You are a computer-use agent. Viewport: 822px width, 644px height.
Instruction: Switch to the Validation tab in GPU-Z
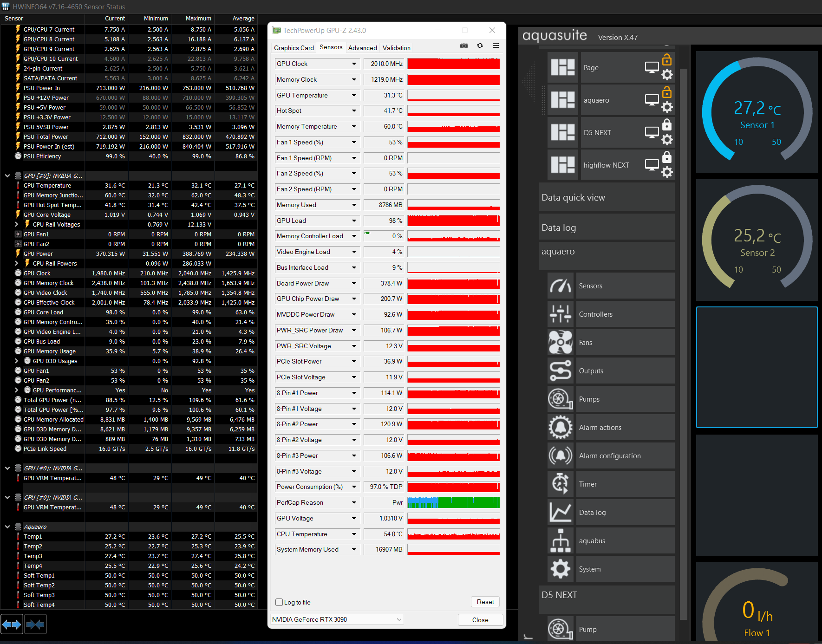coord(397,48)
